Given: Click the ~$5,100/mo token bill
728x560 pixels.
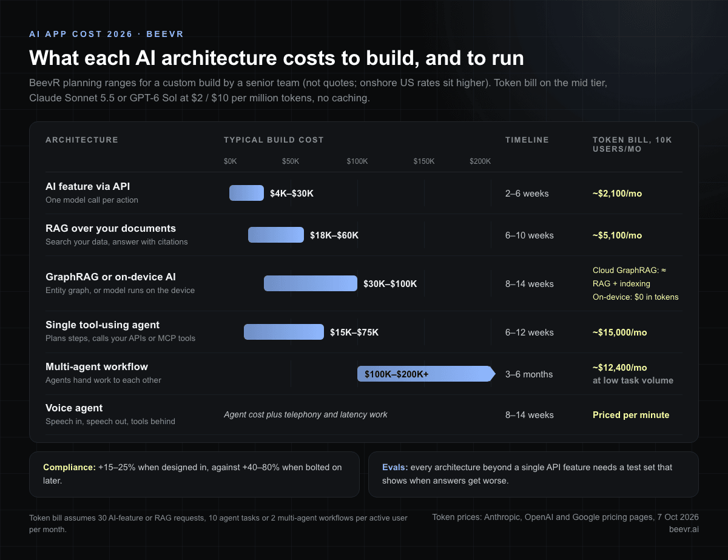Looking at the screenshot, I should (x=617, y=235).
